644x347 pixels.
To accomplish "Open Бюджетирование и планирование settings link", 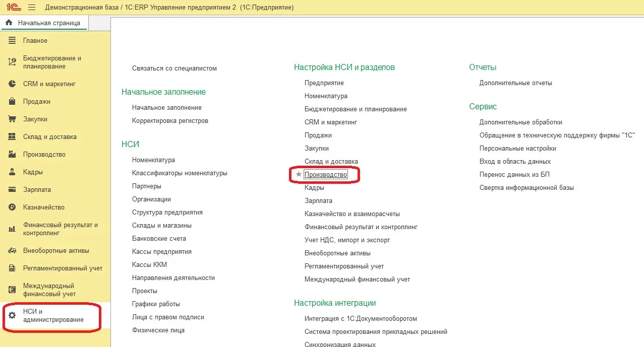I will (x=356, y=109).
